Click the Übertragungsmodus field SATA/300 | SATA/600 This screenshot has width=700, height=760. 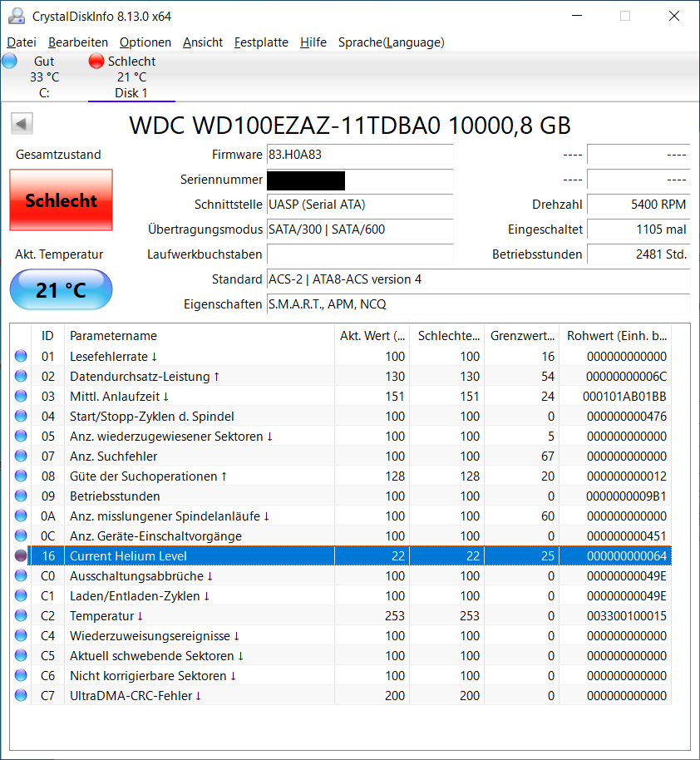pos(360,229)
